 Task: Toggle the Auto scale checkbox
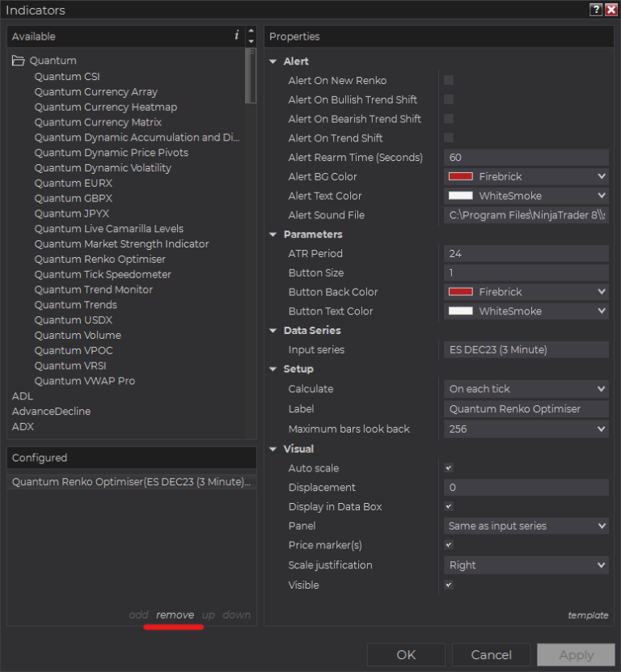pyautogui.click(x=448, y=468)
